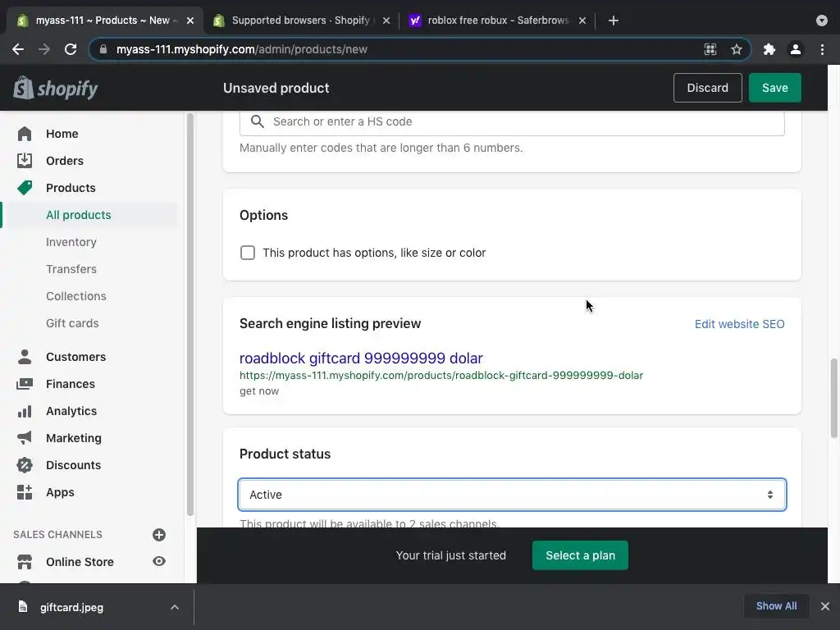Open Orders via its inbox icon

(x=25, y=161)
